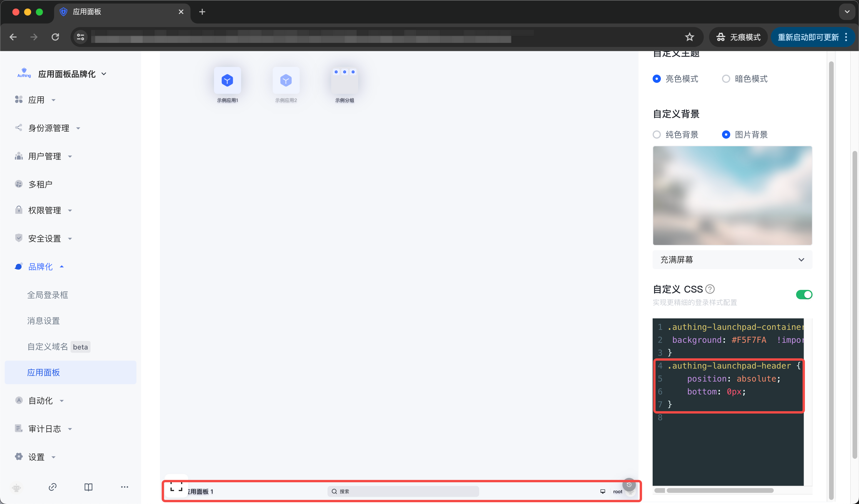
Task: Reload the page in the browser
Action: coord(55,37)
